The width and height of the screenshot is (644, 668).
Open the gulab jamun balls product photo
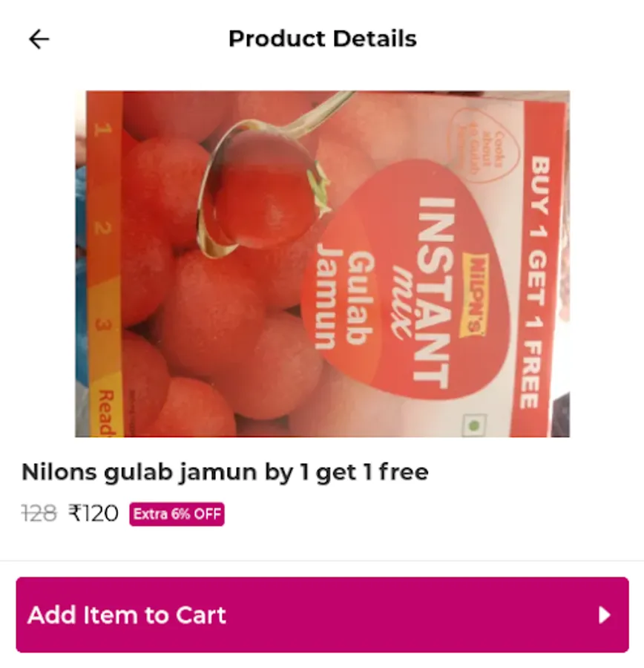tap(323, 263)
